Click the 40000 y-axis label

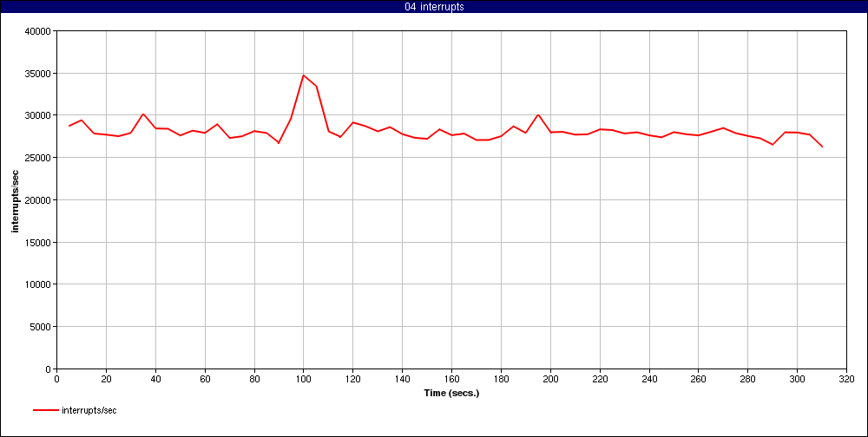click(38, 31)
